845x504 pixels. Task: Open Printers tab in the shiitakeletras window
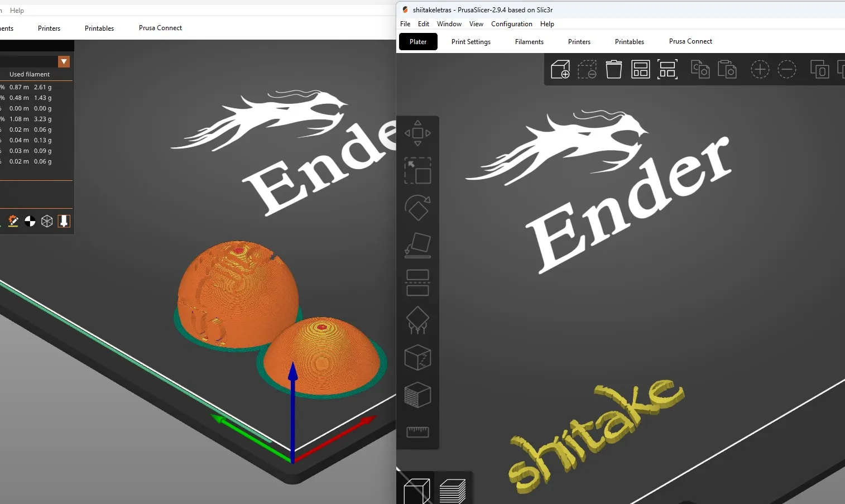(579, 42)
